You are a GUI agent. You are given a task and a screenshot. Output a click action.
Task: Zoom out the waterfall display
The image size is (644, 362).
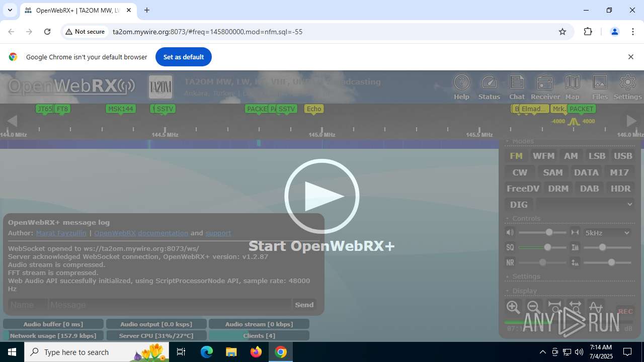[x=534, y=307]
